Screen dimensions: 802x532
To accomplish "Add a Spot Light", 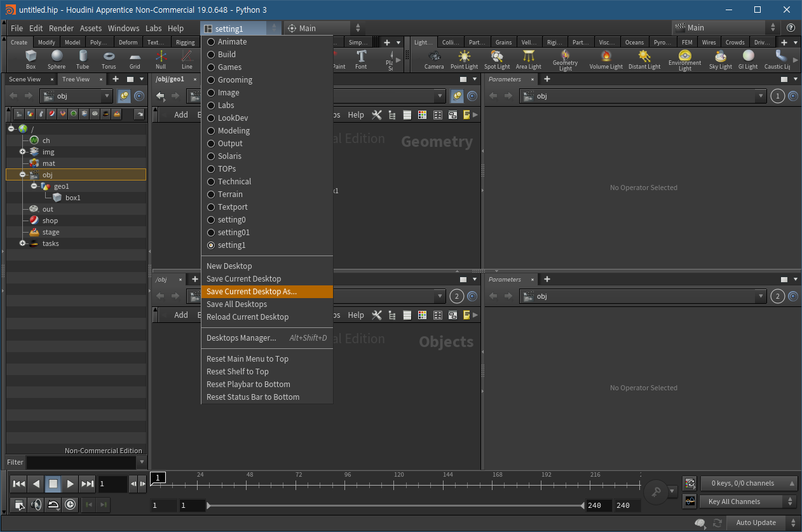I will click(497, 60).
